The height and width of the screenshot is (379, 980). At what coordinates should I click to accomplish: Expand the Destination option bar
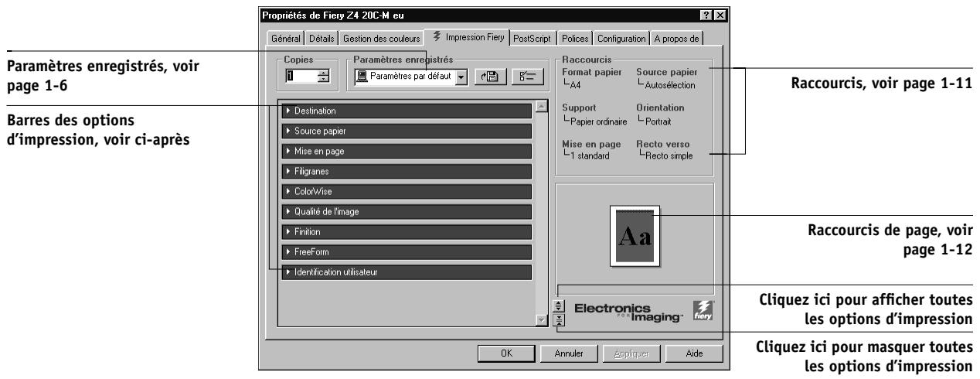click(407, 111)
